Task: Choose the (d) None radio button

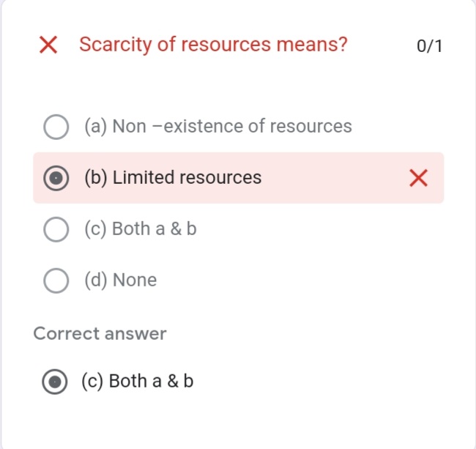Action: [x=56, y=281]
